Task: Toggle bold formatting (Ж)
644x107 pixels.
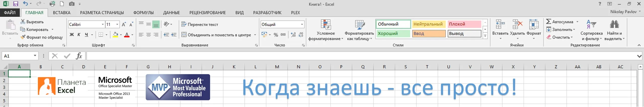Action: coord(72,35)
